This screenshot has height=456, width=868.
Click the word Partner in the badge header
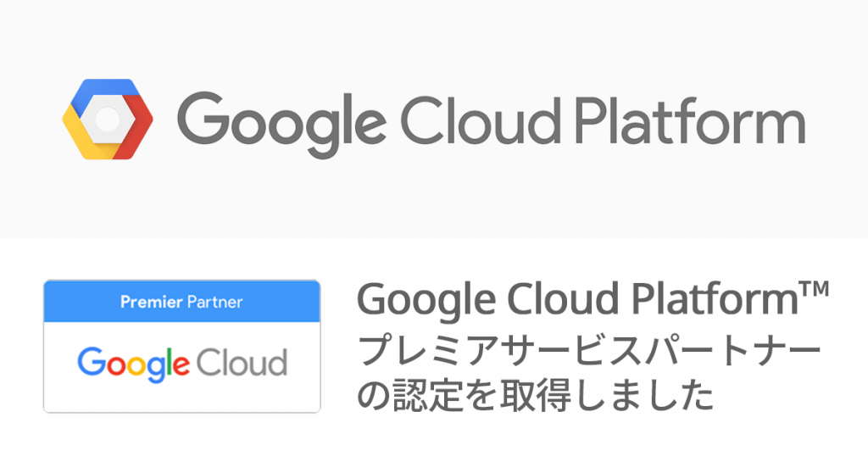coord(214,302)
